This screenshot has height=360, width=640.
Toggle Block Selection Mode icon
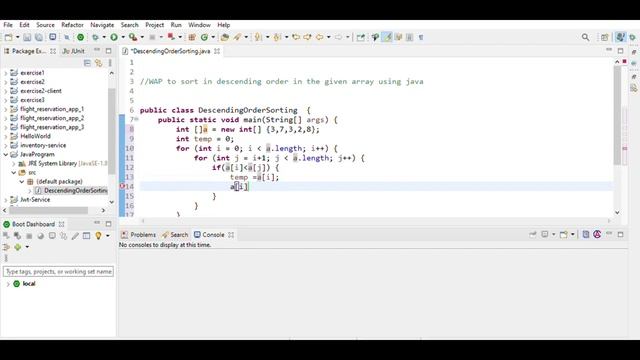(409, 37)
